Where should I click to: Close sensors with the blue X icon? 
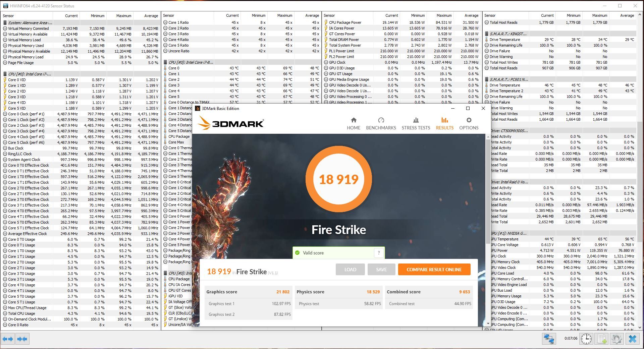click(633, 339)
